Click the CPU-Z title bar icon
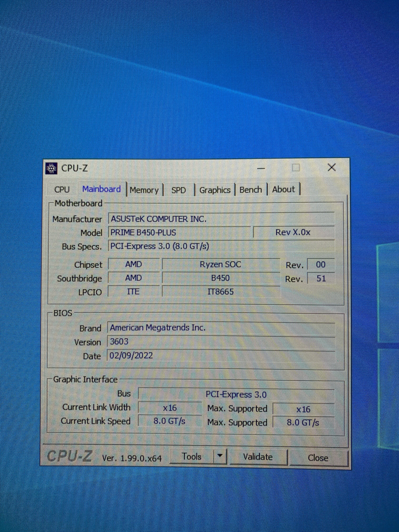 click(51, 168)
